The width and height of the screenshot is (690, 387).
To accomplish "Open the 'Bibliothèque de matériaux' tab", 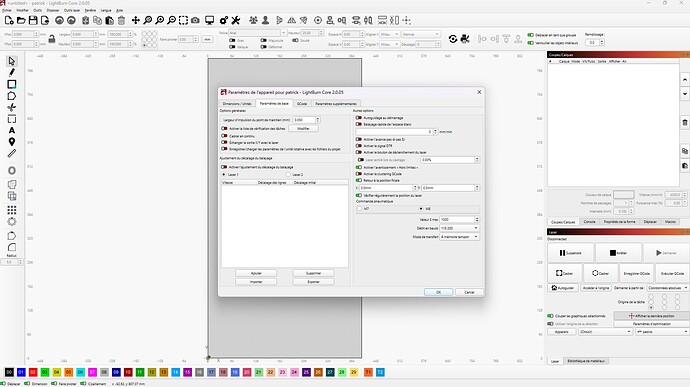I will (586, 361).
